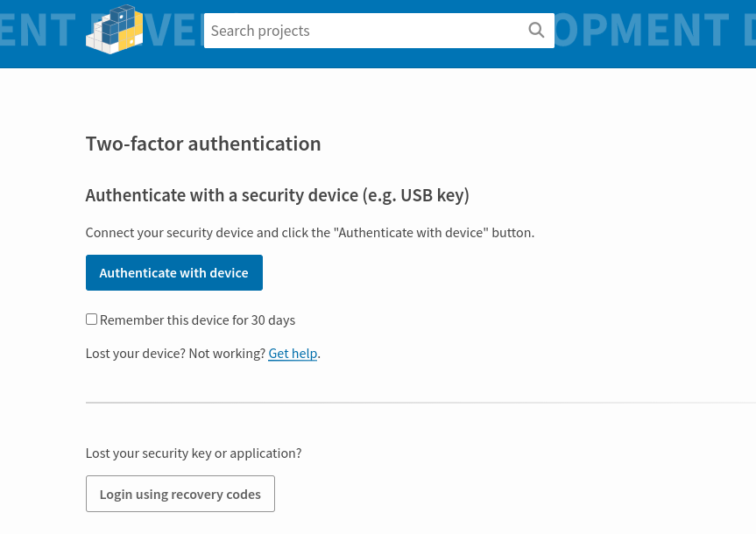
Task: Click the 'Lost your device? Not working?' text
Action: point(175,354)
